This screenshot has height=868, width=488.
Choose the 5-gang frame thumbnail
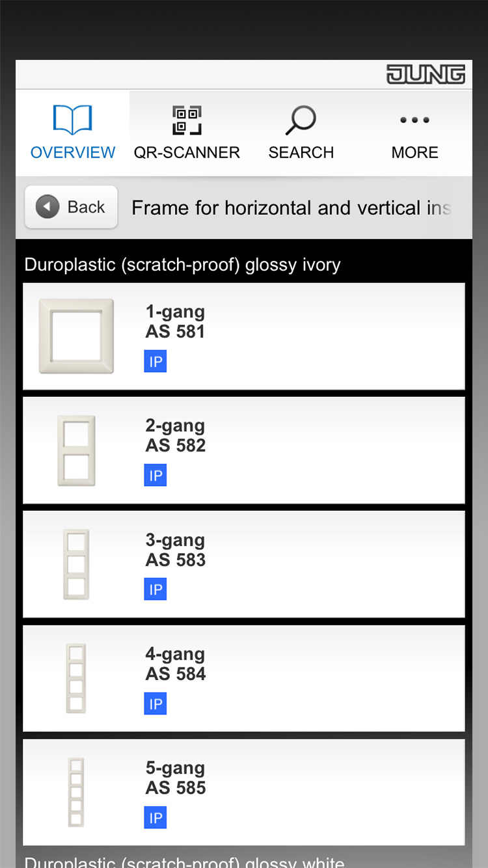(76, 792)
